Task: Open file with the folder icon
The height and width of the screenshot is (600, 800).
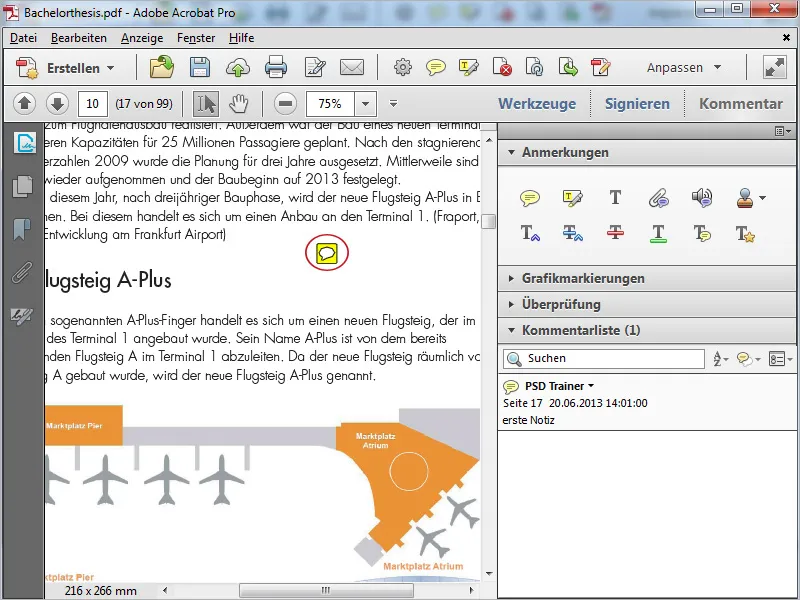Action: pyautogui.click(x=162, y=67)
